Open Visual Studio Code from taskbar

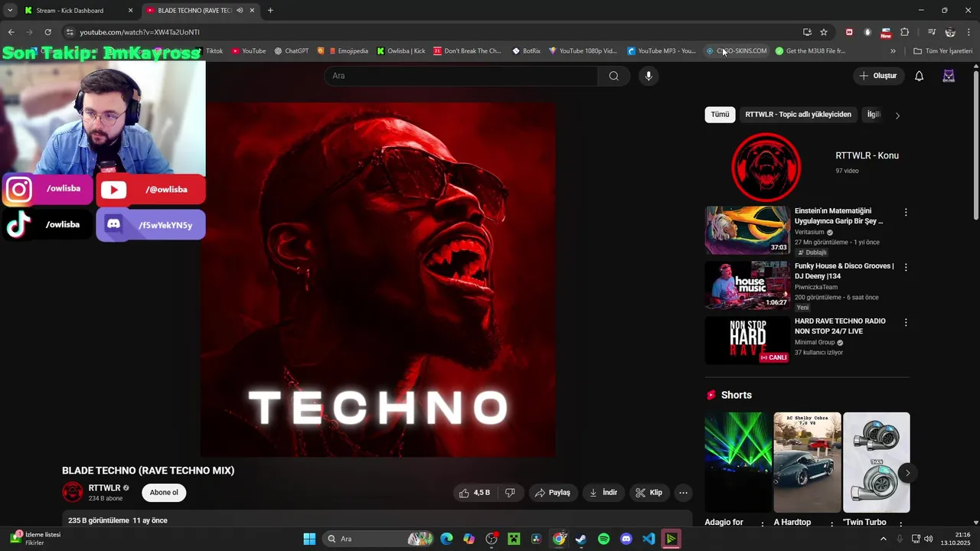tap(648, 539)
